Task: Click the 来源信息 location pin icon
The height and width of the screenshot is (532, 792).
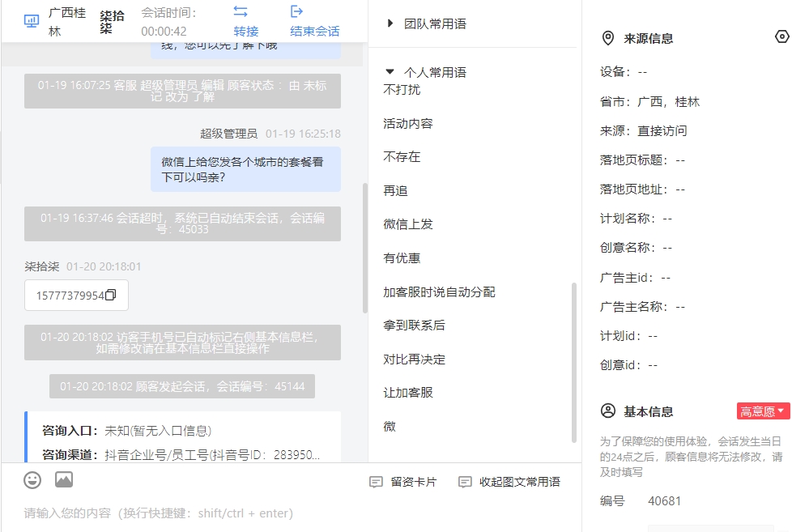Action: (608, 38)
